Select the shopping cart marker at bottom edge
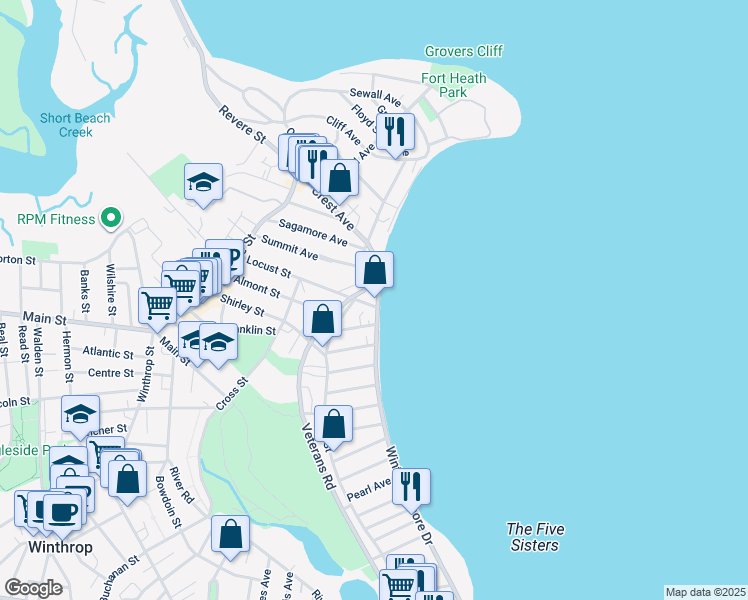Screen dimensions: 748x600 [x=398, y=584]
